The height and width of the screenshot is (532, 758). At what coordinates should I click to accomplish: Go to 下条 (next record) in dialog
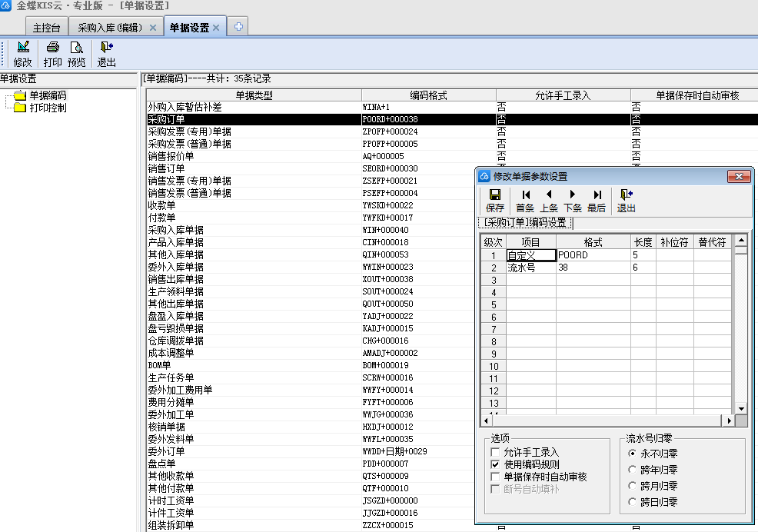pyautogui.click(x=573, y=201)
